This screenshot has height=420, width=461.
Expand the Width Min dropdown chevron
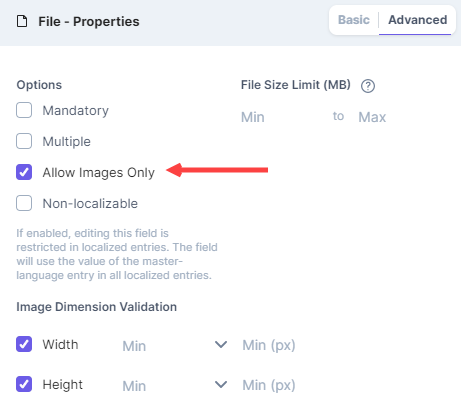(221, 345)
